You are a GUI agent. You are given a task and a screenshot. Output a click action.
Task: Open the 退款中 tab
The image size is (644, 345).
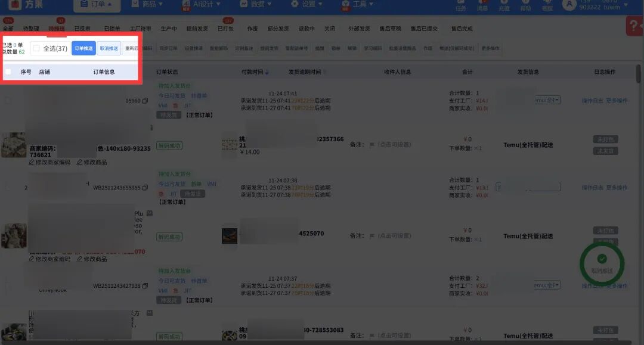(x=306, y=29)
